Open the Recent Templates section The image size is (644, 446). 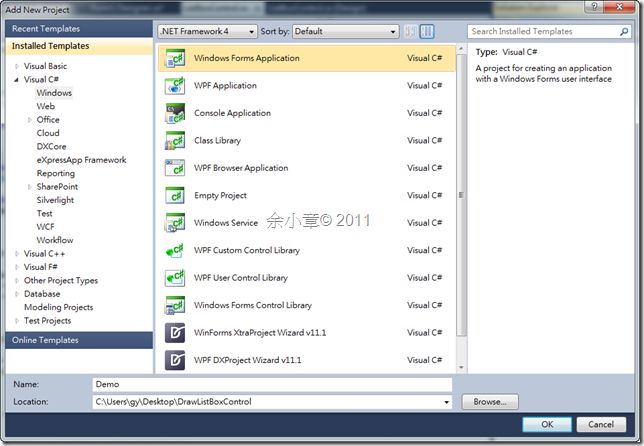(x=79, y=29)
